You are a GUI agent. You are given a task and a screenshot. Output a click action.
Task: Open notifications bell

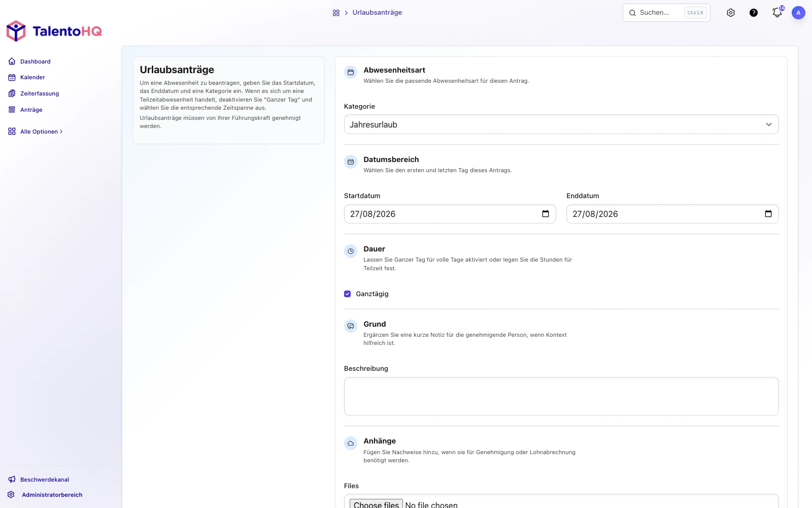pos(777,12)
